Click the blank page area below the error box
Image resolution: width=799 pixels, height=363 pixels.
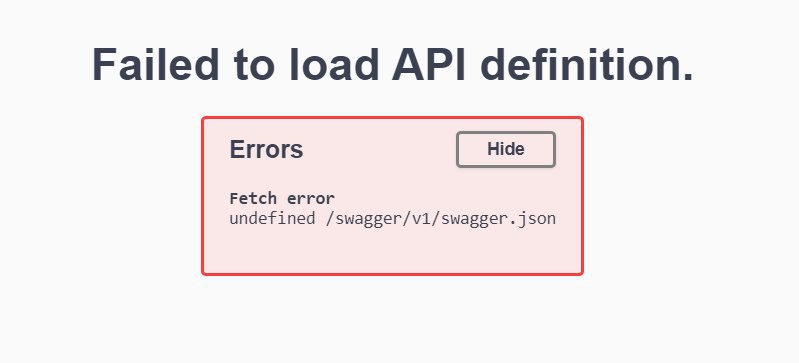(392, 321)
